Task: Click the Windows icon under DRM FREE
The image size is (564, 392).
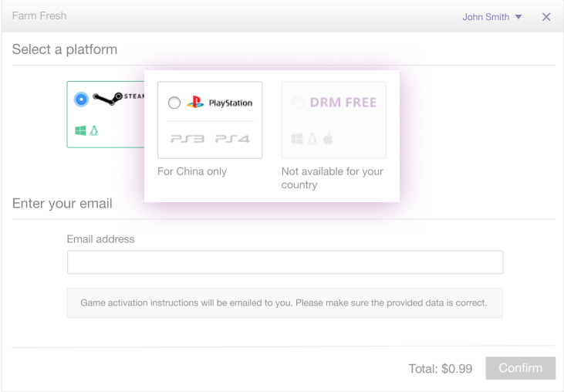Action: [x=297, y=139]
